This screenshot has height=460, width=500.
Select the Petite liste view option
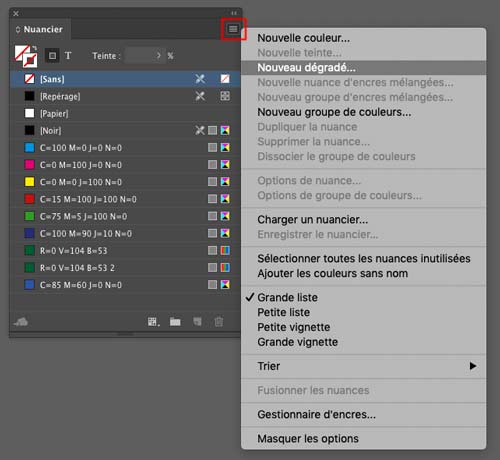click(x=364, y=312)
